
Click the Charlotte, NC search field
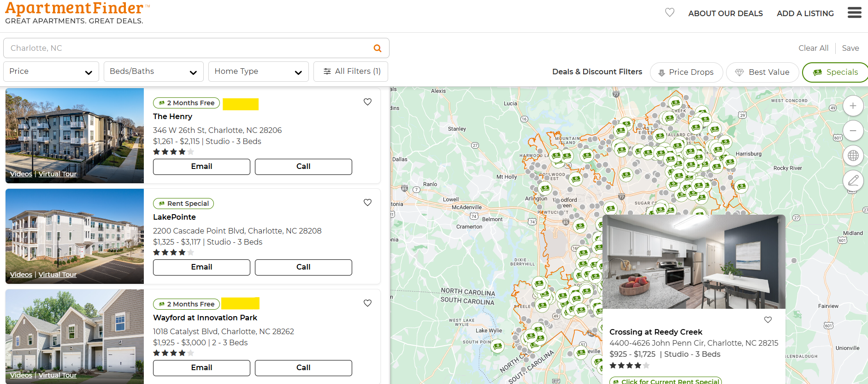pos(184,48)
